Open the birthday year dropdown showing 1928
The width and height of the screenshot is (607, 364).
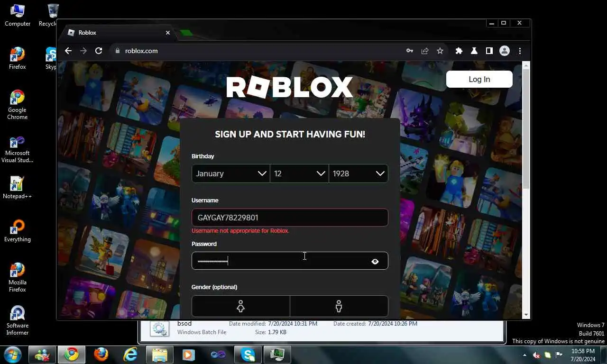tap(359, 173)
